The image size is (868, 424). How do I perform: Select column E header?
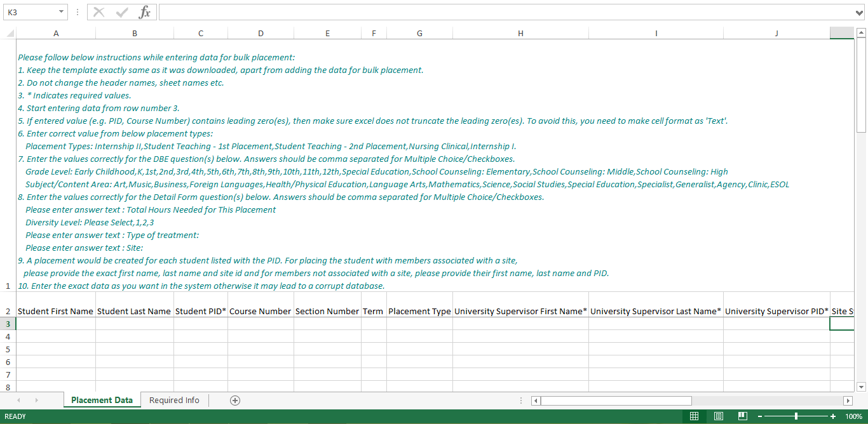point(327,33)
